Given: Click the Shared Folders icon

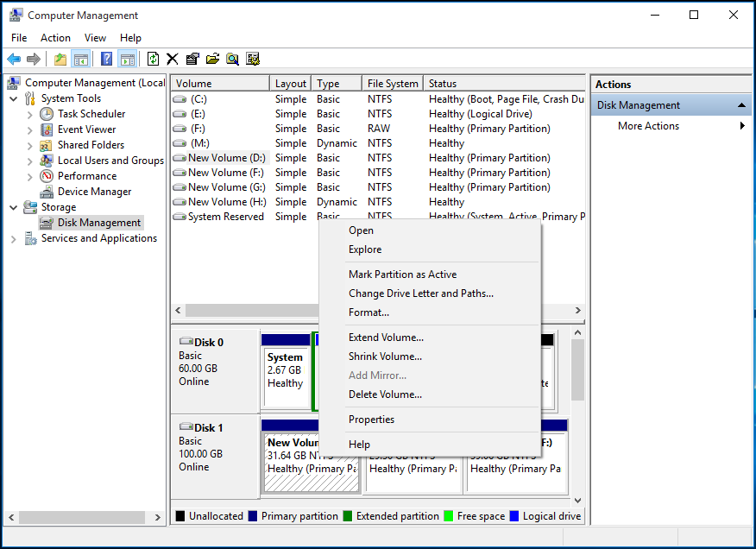Looking at the screenshot, I should tap(46, 145).
